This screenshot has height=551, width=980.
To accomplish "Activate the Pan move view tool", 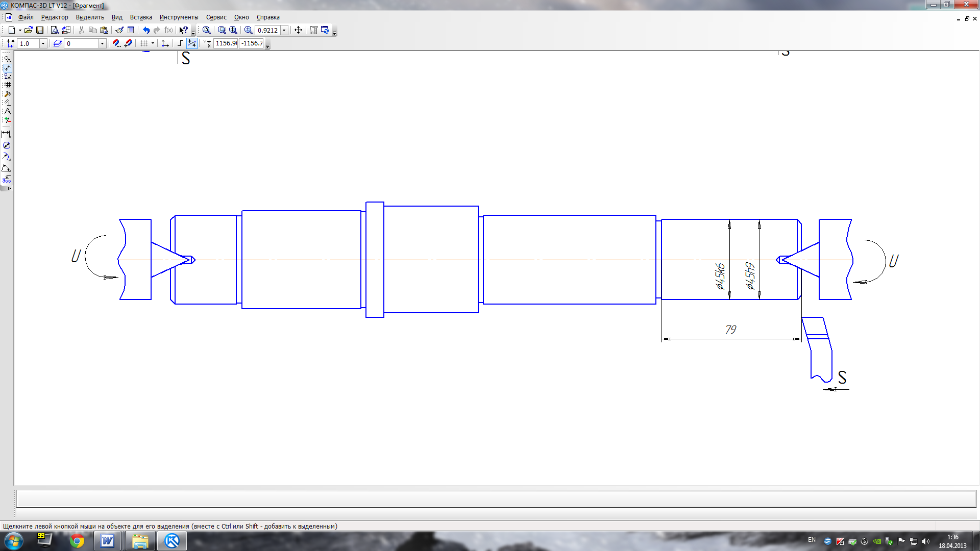I will [x=299, y=30].
